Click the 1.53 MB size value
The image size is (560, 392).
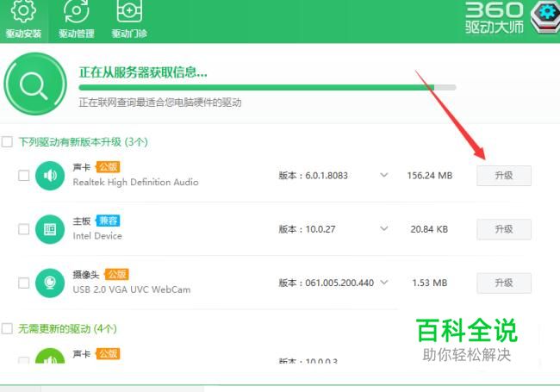(x=430, y=283)
